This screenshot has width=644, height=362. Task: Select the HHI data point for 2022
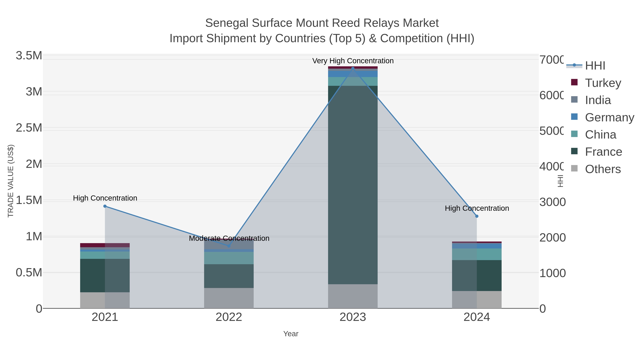click(x=229, y=246)
